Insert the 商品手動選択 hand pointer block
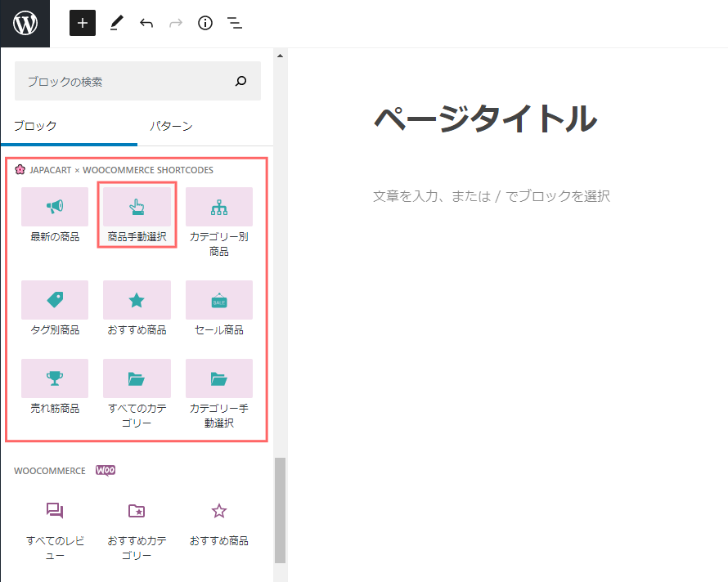 coord(137,215)
